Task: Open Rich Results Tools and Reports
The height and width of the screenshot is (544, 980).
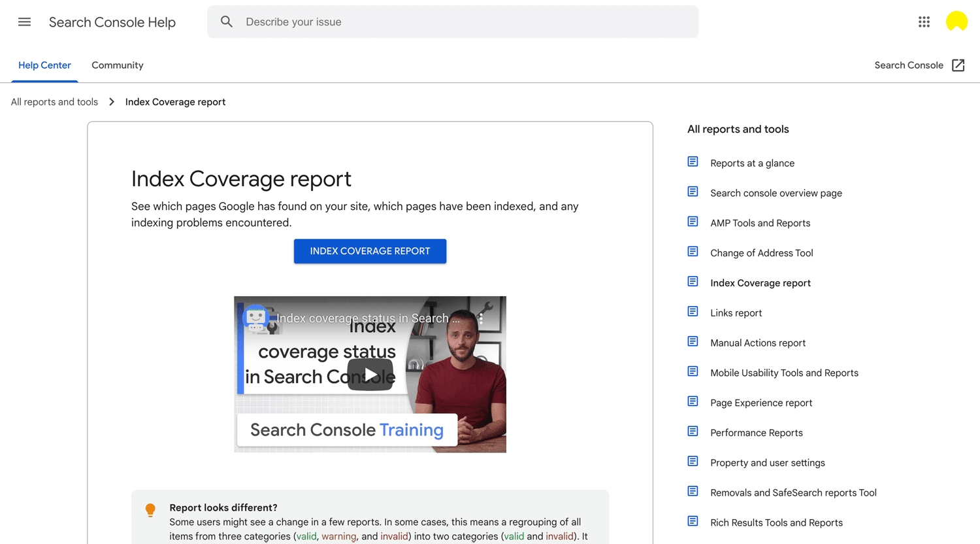Action: click(777, 523)
